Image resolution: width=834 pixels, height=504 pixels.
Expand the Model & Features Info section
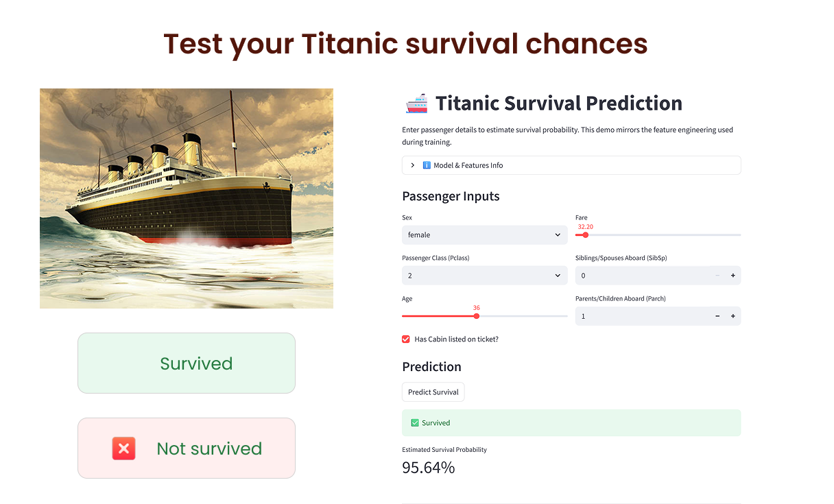pyautogui.click(x=571, y=165)
